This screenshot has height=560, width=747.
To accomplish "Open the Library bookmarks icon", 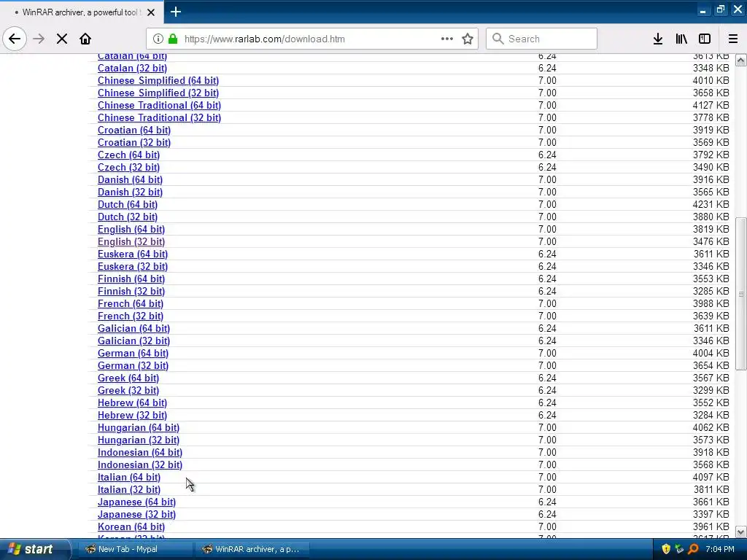I will (x=681, y=39).
